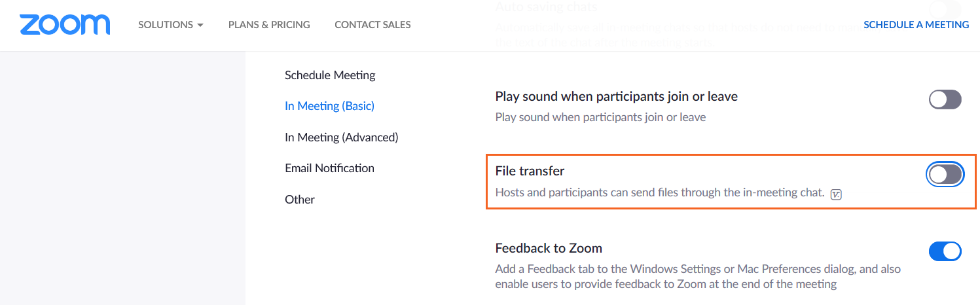Click the version icon beside File transfer description
Image resolution: width=980 pixels, height=305 pixels.
[835, 194]
